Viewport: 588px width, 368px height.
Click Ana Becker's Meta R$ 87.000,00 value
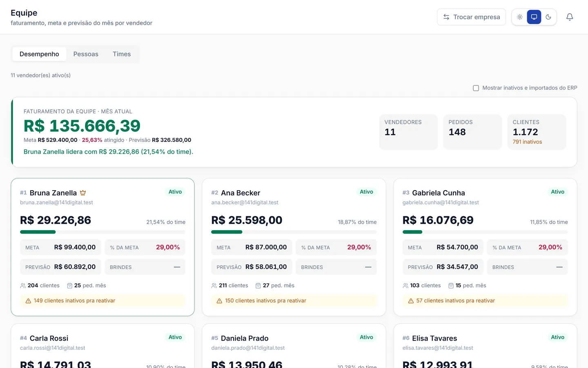[x=266, y=247]
